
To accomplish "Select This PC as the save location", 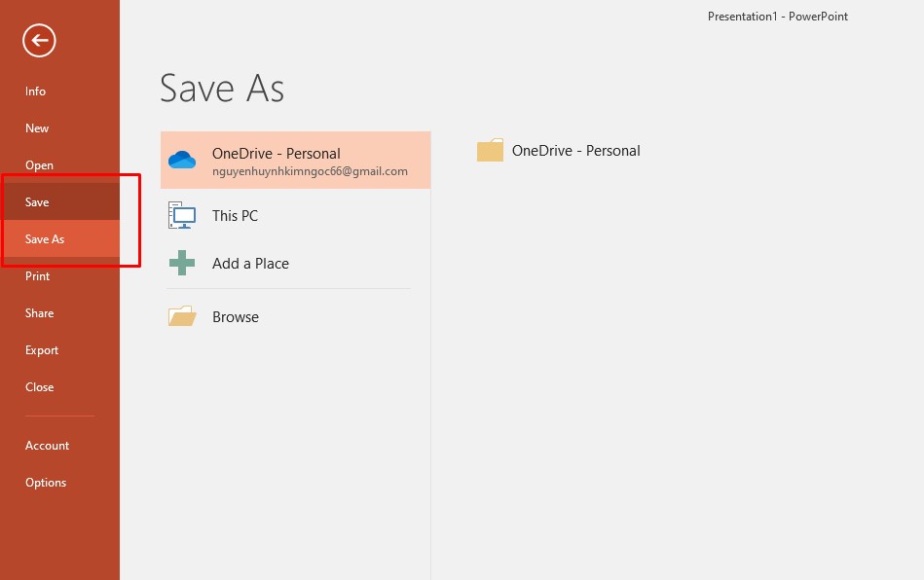I will 235,215.
